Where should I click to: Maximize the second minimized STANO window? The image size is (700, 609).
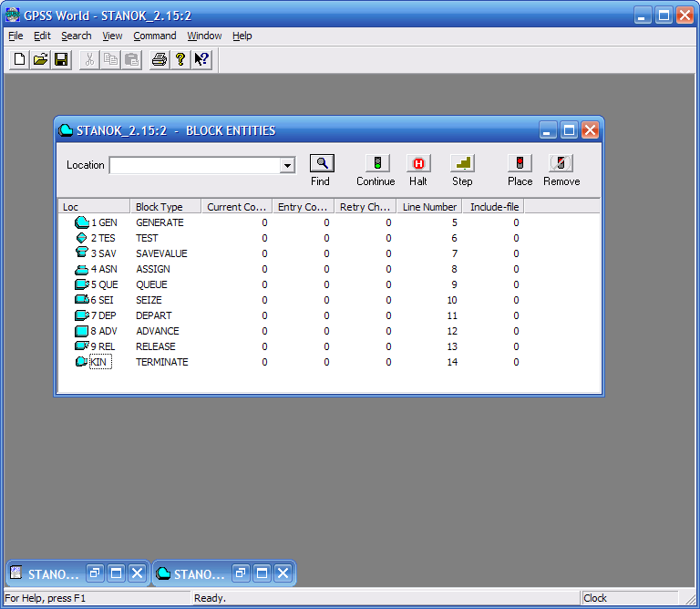262,573
